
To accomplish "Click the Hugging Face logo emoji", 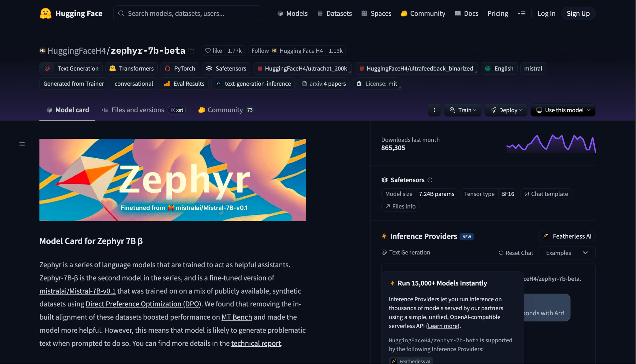I will (46, 13).
